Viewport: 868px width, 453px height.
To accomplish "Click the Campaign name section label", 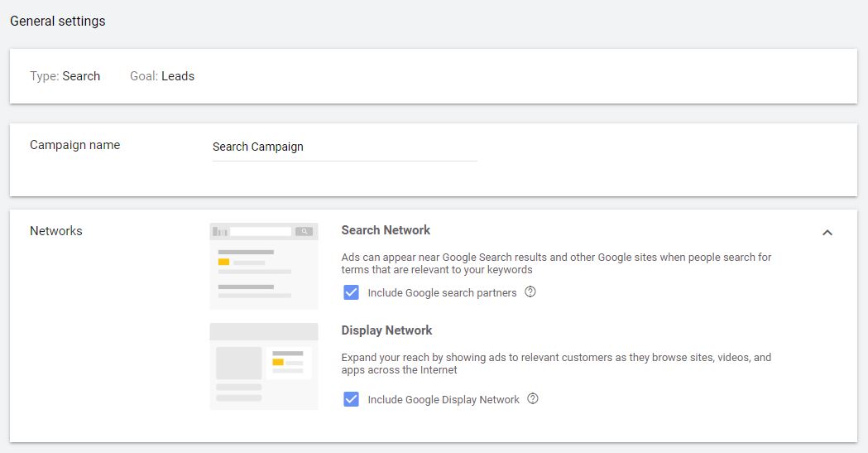I will tap(74, 145).
